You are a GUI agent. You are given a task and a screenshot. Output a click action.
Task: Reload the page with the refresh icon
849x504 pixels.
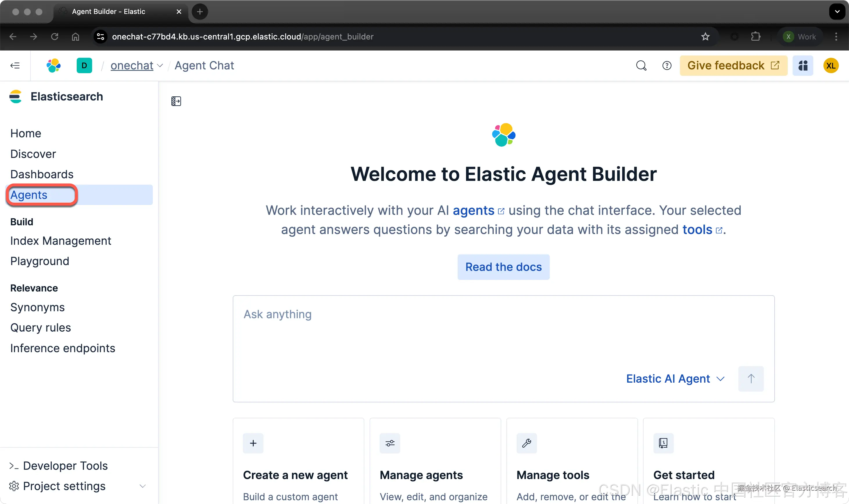tap(55, 37)
